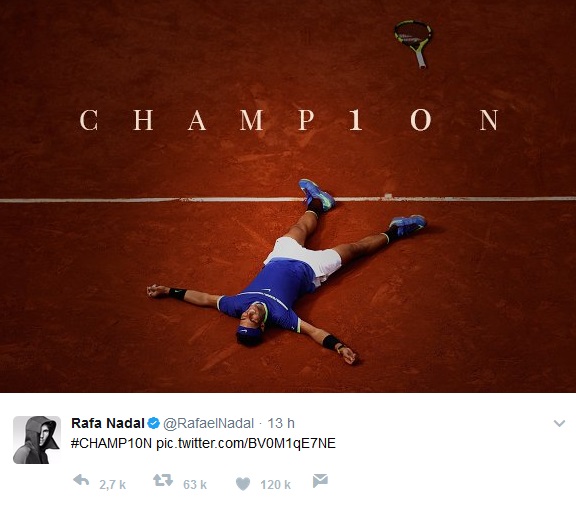The height and width of the screenshot is (508, 576).
Task: Click the 13 h timestamp
Action: coord(281,423)
